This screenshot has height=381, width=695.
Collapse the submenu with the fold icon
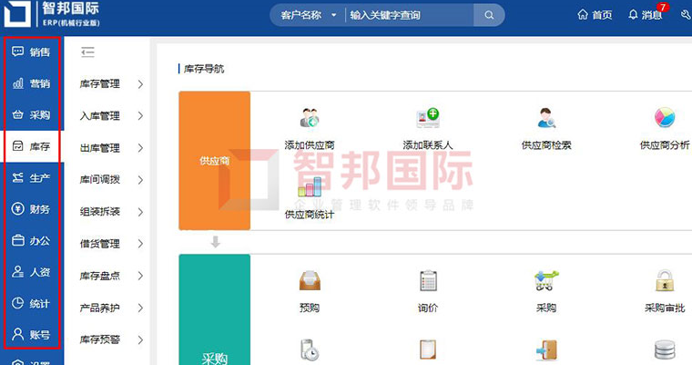point(88,52)
